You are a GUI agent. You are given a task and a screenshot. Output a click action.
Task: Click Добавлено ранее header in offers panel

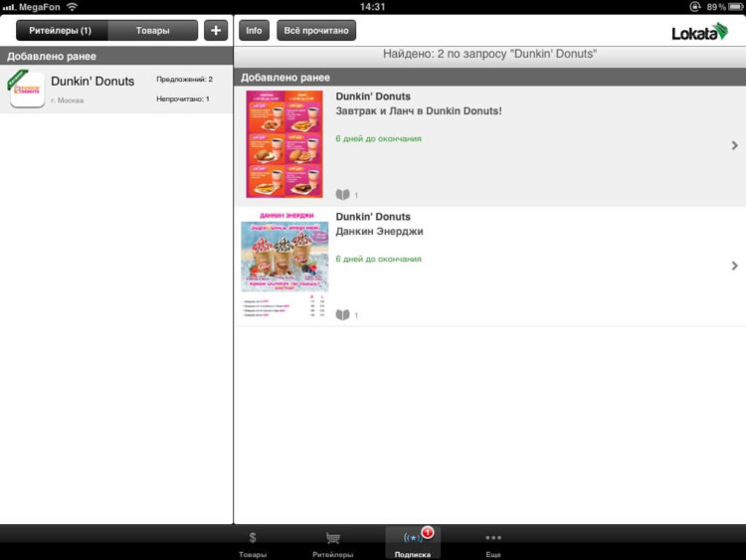point(490,77)
